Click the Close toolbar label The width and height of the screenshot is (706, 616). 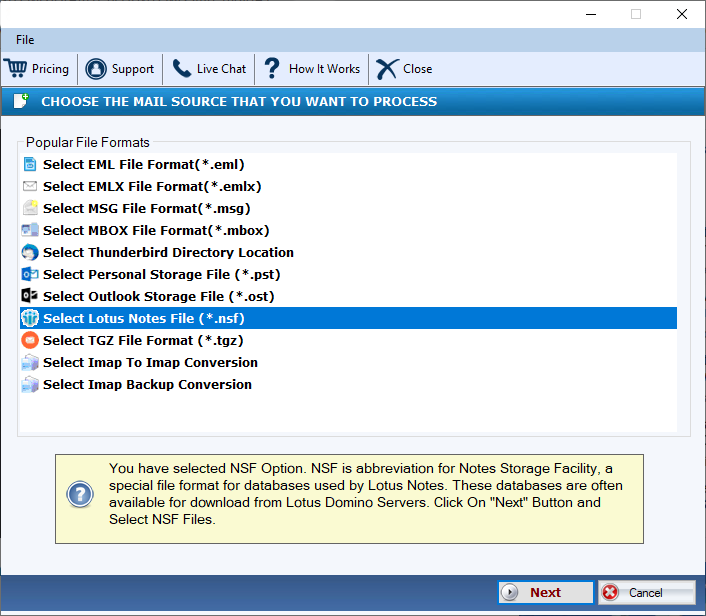pos(417,69)
